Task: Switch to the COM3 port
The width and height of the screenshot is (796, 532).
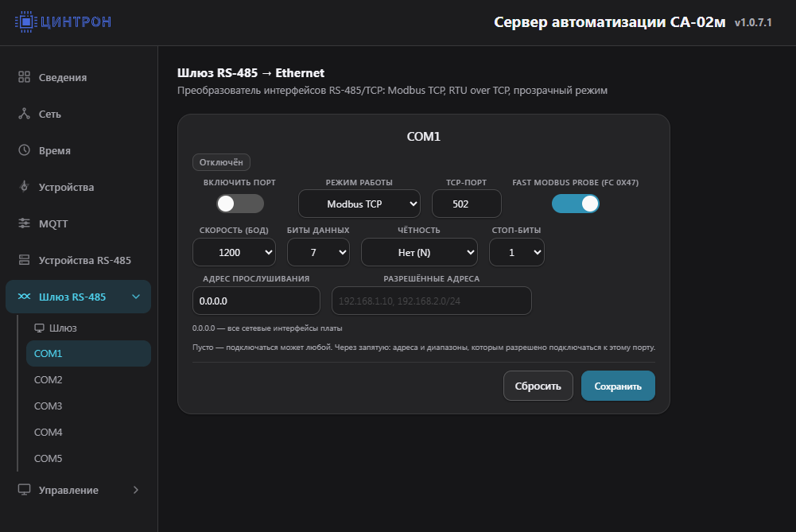Action: pyautogui.click(x=88, y=406)
